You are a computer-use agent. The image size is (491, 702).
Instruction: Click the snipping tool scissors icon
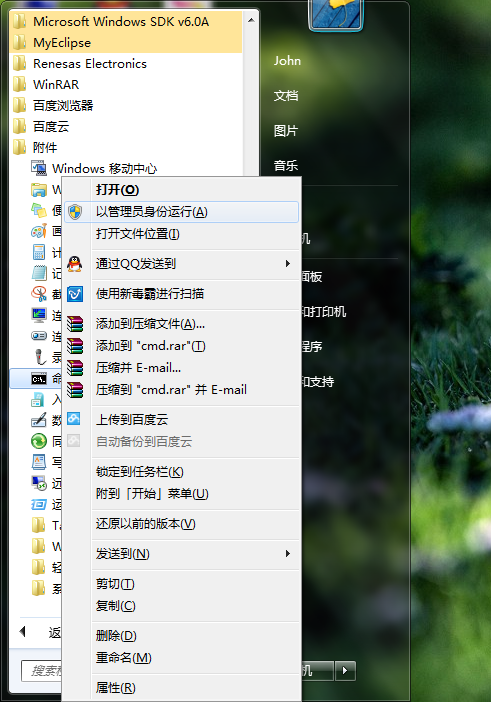[39, 294]
